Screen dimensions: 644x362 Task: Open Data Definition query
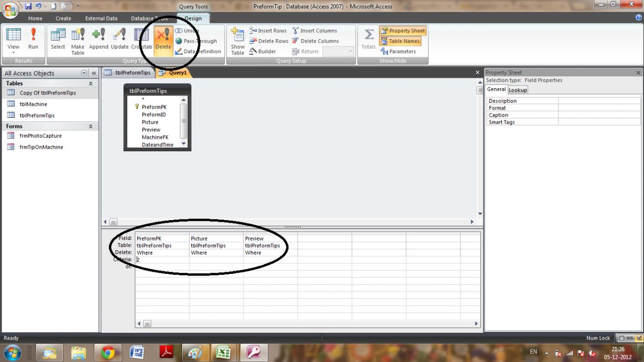(199, 51)
